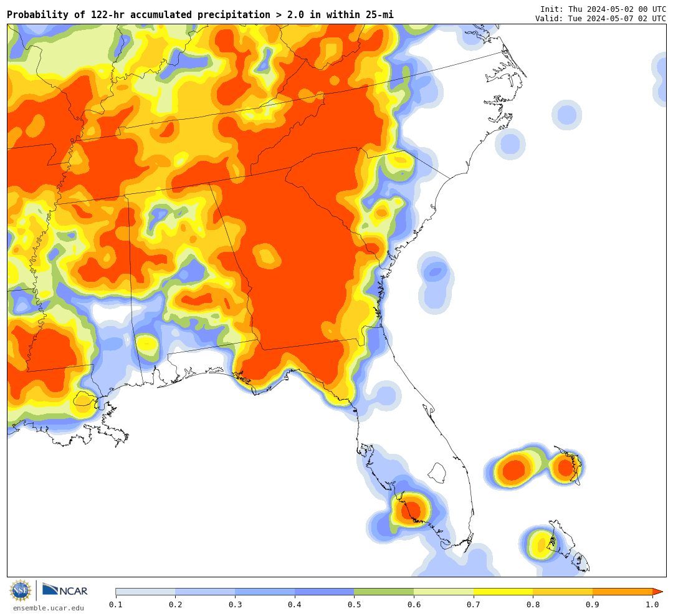
Task: Click the 0.6–0.7 pale yellow colorbar segment
Action: (x=444, y=592)
